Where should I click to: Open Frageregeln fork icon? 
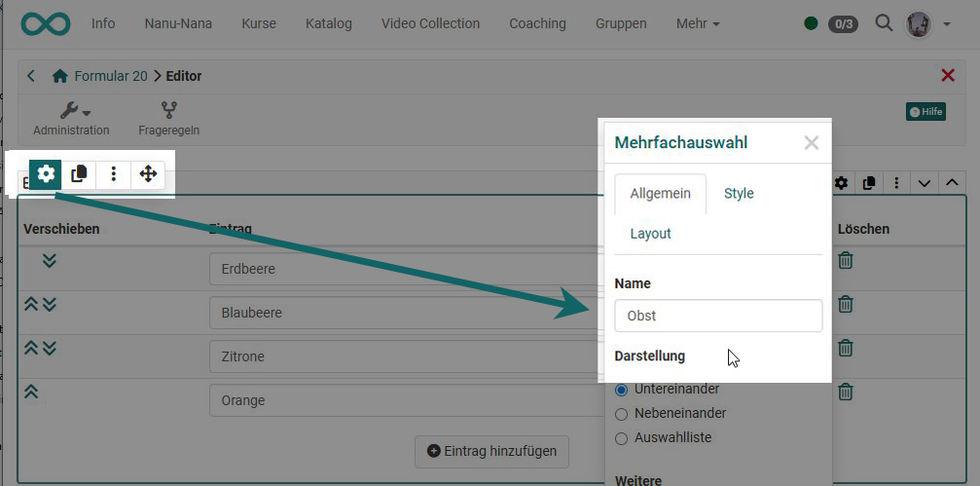(168, 111)
